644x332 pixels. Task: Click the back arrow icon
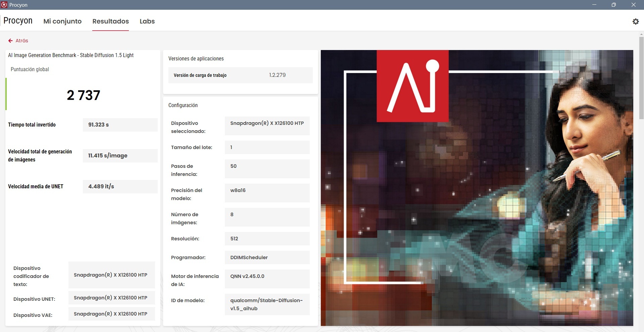(x=10, y=41)
